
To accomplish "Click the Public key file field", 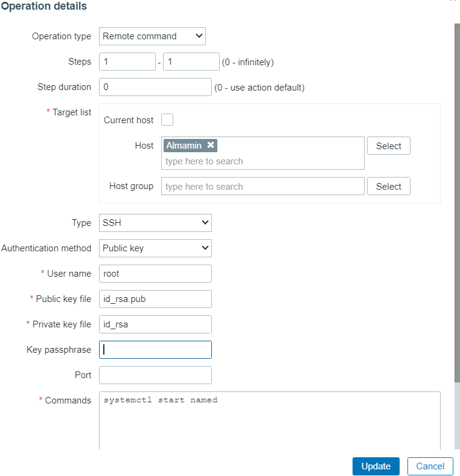I will [x=155, y=299].
